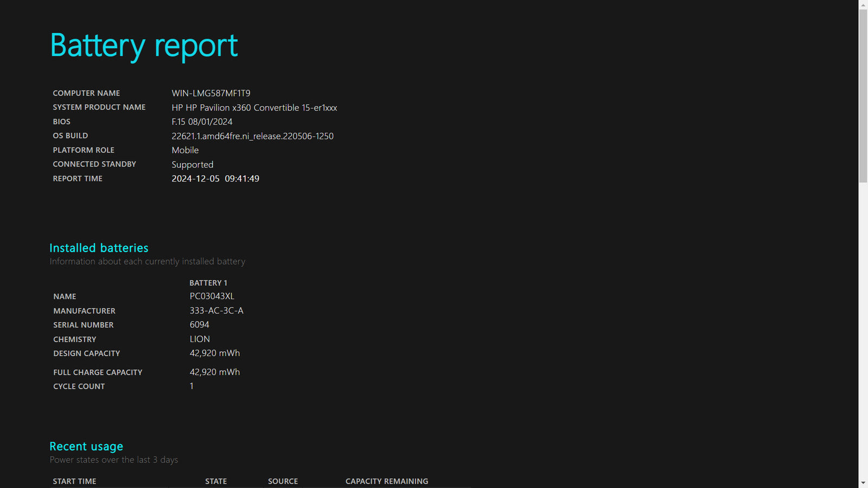Click the scrollbar up arrow
This screenshot has width=868, height=488.
tap(863, 4)
